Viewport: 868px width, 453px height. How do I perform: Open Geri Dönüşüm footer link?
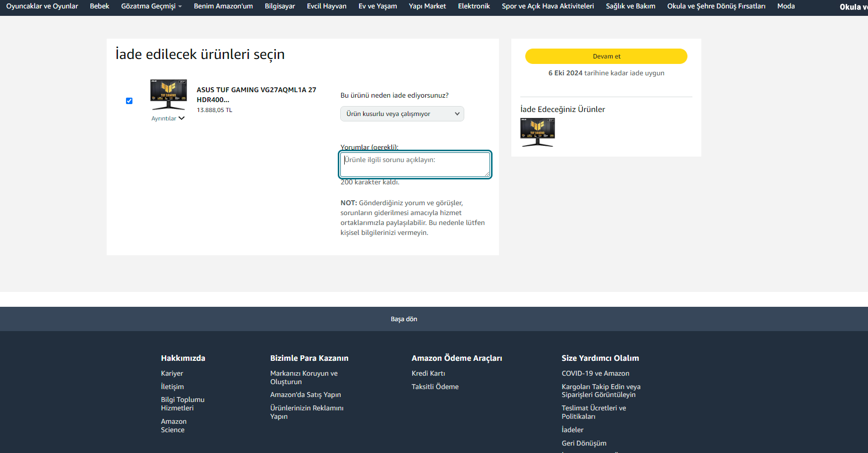pos(584,443)
